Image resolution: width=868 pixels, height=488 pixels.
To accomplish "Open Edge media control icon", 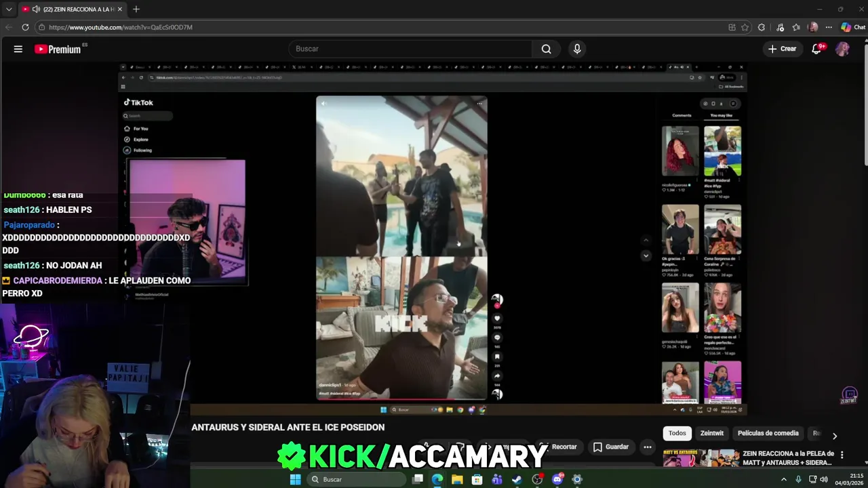I will (x=780, y=27).
